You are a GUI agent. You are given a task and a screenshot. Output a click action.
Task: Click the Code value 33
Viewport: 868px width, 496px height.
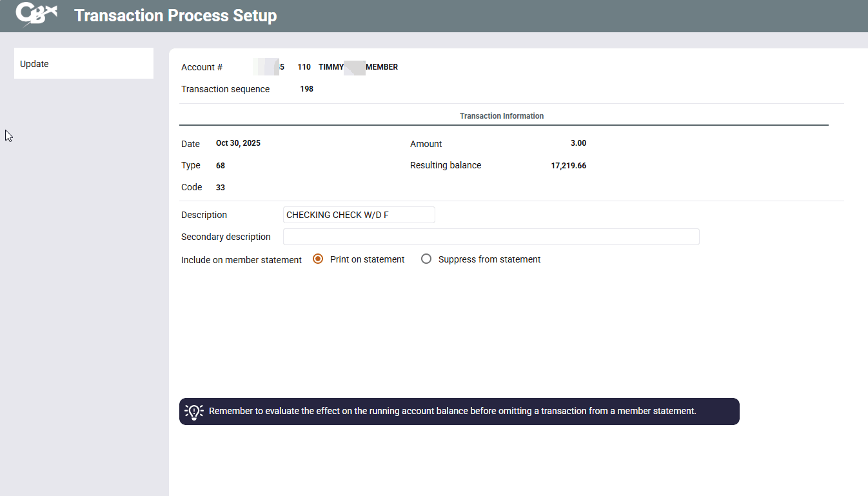(221, 188)
